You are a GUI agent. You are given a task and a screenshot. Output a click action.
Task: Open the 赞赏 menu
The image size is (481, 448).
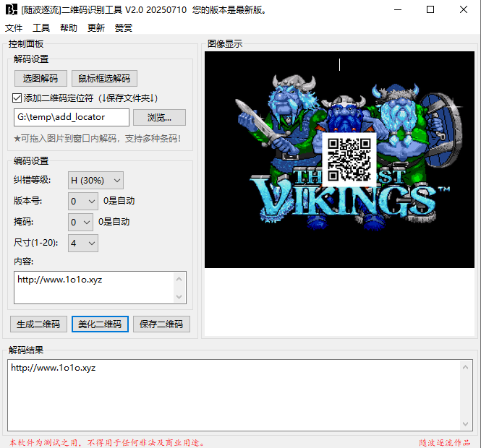123,28
